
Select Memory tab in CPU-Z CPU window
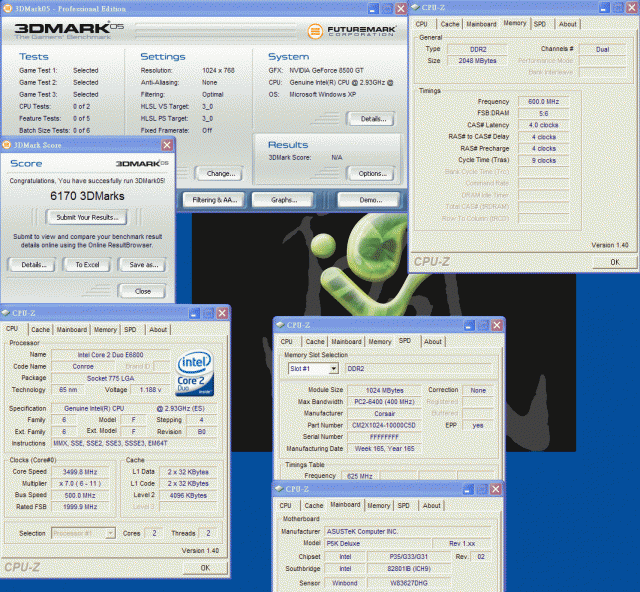[x=105, y=329]
